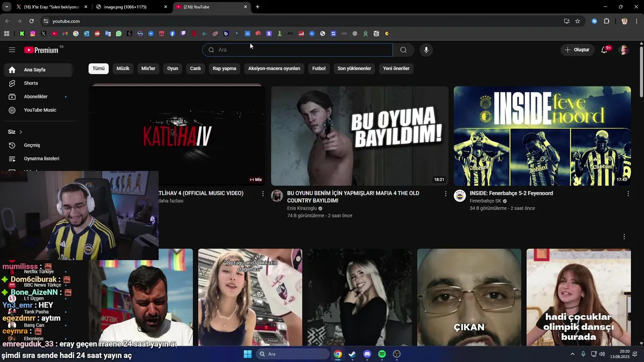Open Oynatma listeleri in the sidebar
The image size is (644, 362).
[x=38, y=158]
